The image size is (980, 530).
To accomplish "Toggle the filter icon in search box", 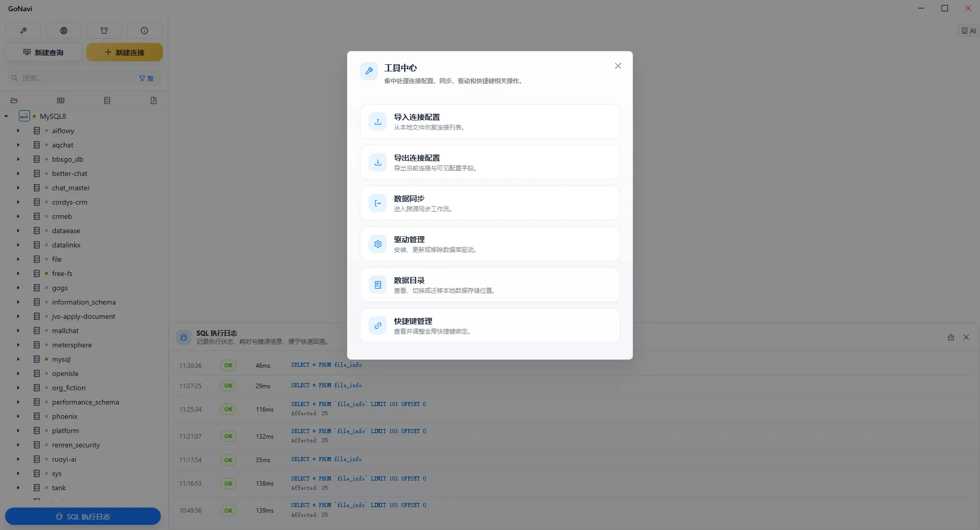I will [x=142, y=78].
